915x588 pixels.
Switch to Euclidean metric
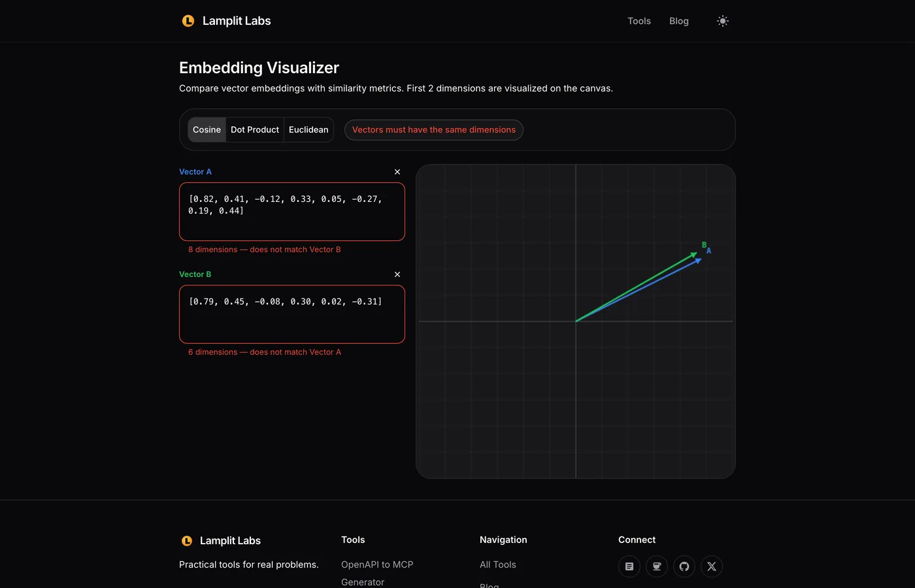[x=308, y=130]
